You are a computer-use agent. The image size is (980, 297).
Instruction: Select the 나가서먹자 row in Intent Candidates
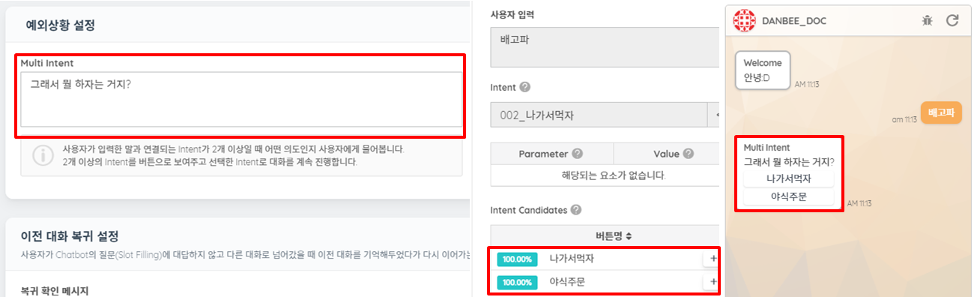605,259
